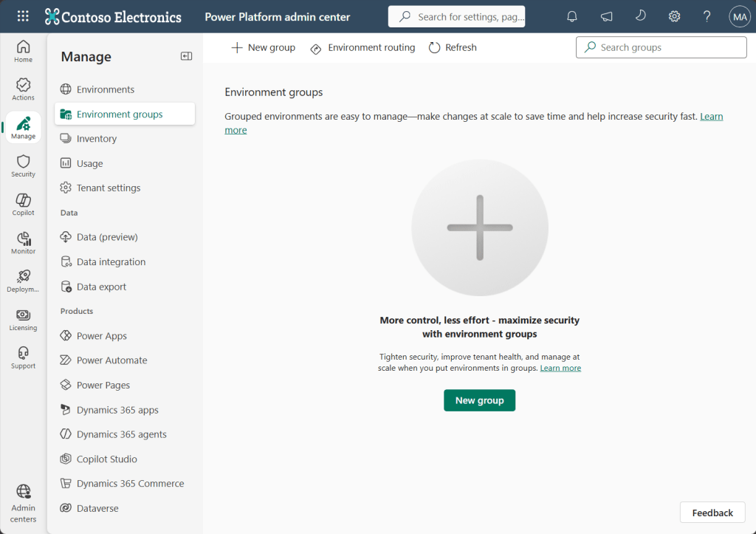Open the Feedback button
Image resolution: width=756 pixels, height=534 pixels.
(x=712, y=513)
